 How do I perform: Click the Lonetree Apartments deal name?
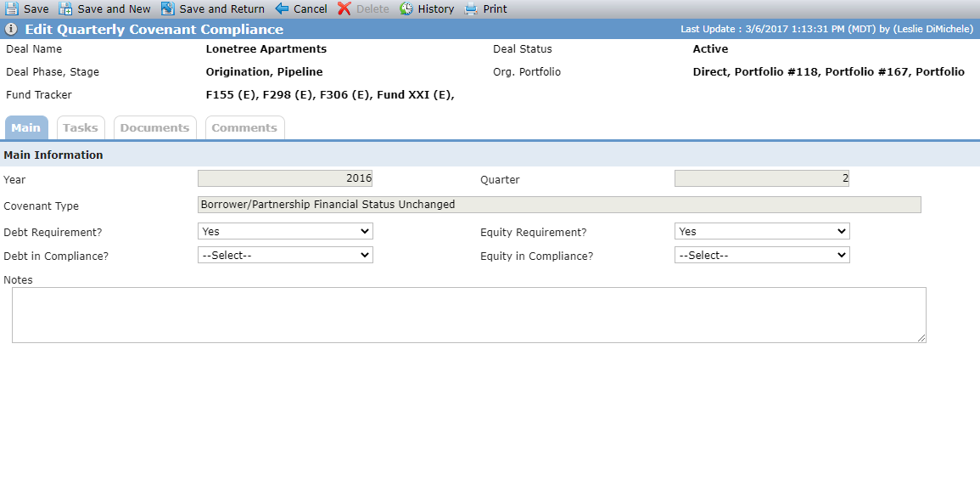pos(266,49)
